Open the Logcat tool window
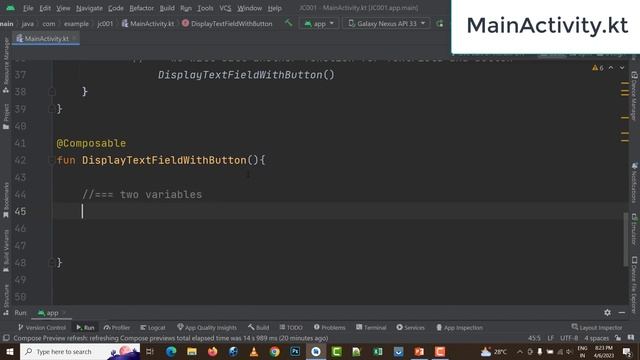Image resolution: width=640 pixels, height=360 pixels. (x=153, y=327)
